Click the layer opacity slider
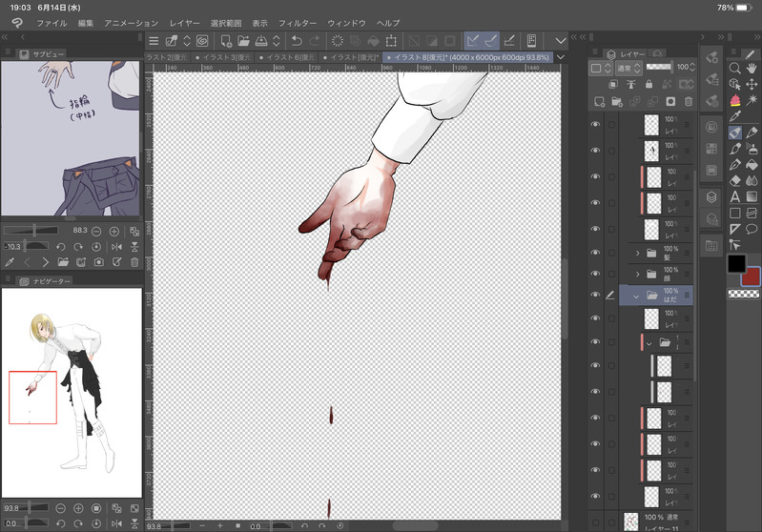Image resolution: width=762 pixels, height=532 pixels. pyautogui.click(x=659, y=67)
